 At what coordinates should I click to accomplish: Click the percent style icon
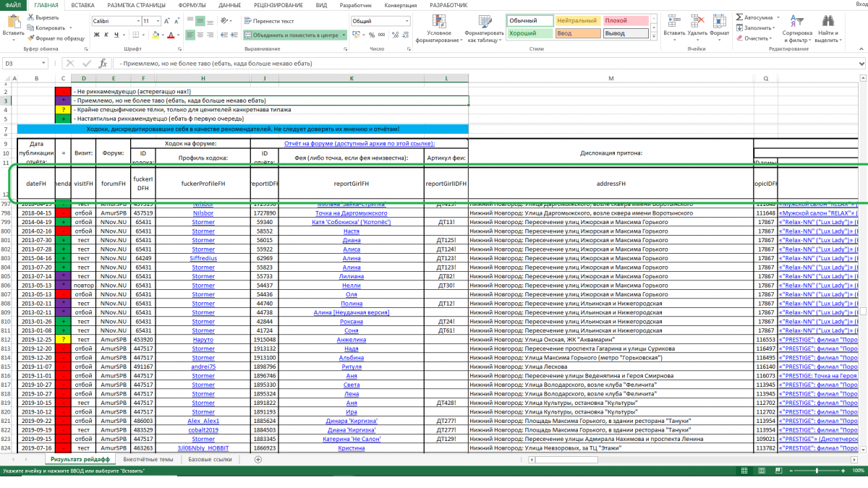click(x=370, y=34)
